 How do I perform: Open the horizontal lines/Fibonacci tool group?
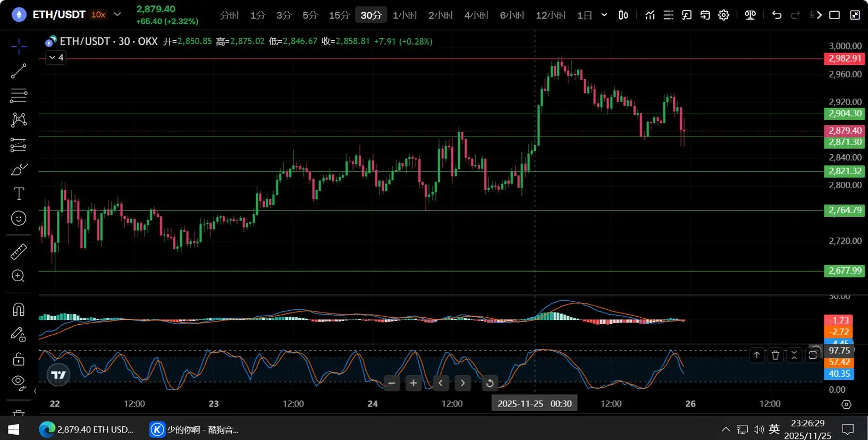pos(19,96)
